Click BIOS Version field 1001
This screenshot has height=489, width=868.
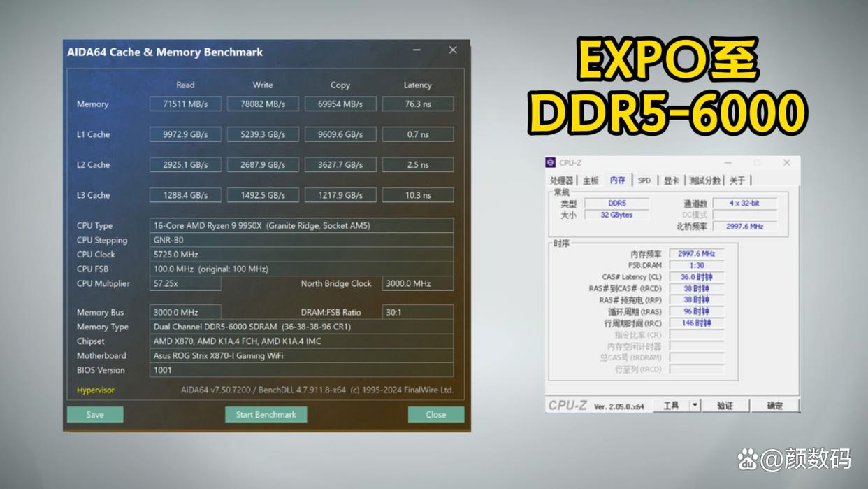302,370
